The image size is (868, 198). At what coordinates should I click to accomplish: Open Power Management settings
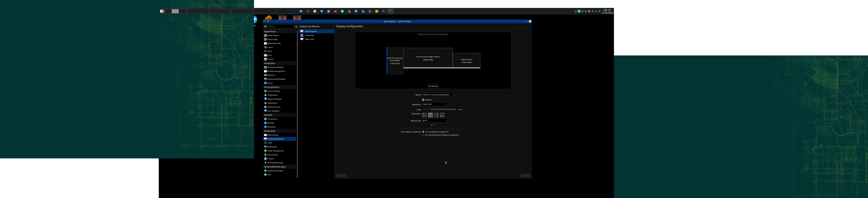coord(279,151)
